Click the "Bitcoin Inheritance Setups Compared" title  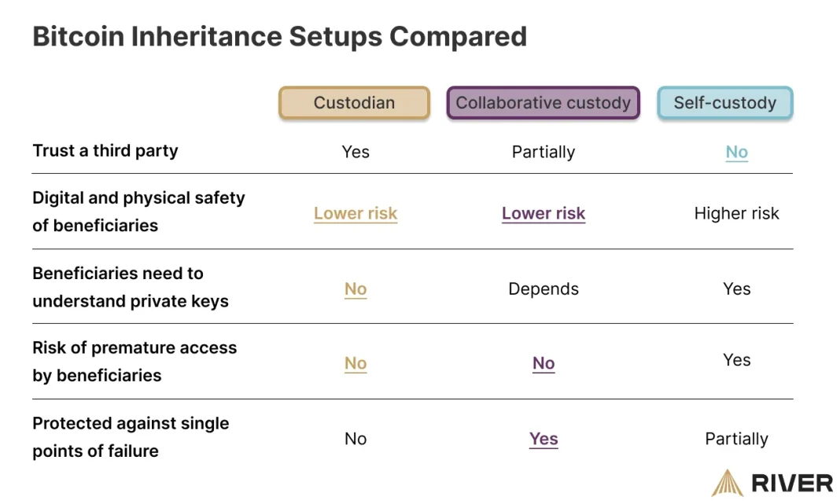[279, 36]
